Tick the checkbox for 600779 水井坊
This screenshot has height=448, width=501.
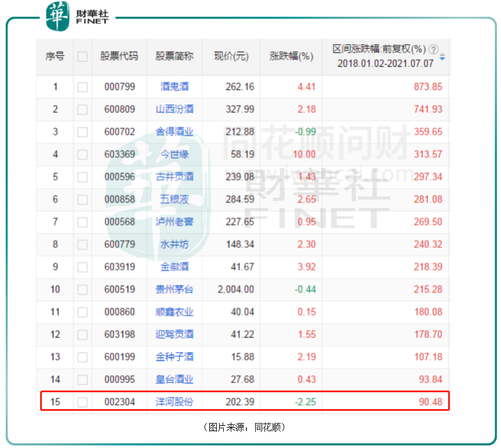click(83, 245)
